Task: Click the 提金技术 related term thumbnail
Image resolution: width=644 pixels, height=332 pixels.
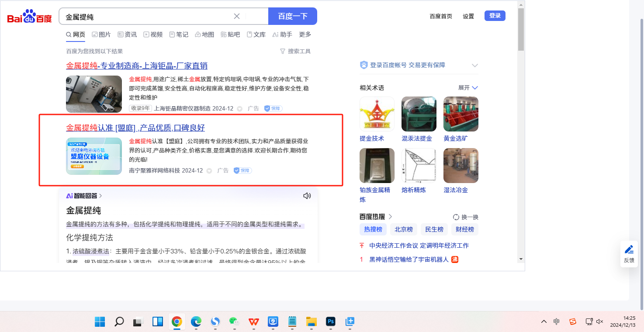Action: [x=377, y=114]
